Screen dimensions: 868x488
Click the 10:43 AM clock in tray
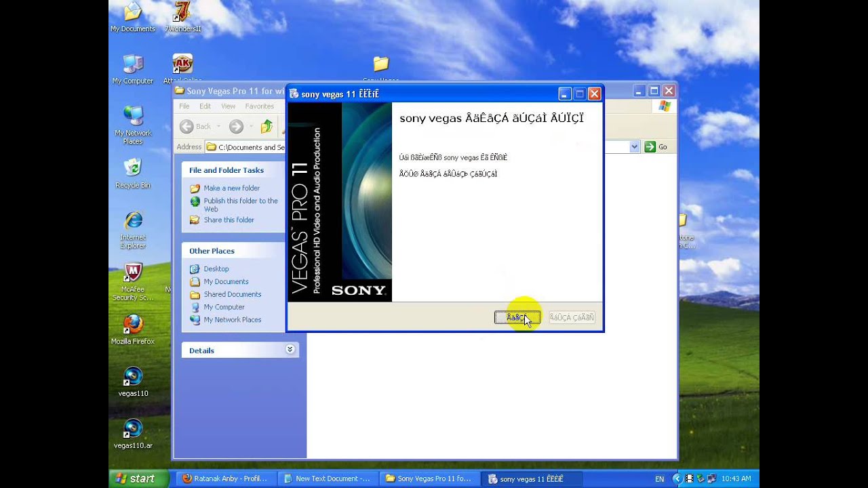coord(736,479)
